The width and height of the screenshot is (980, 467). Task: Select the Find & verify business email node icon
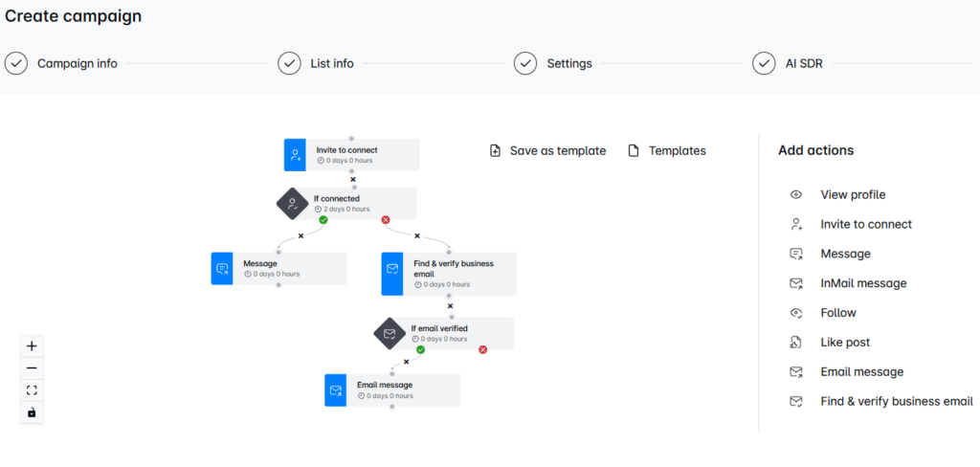tap(391, 274)
